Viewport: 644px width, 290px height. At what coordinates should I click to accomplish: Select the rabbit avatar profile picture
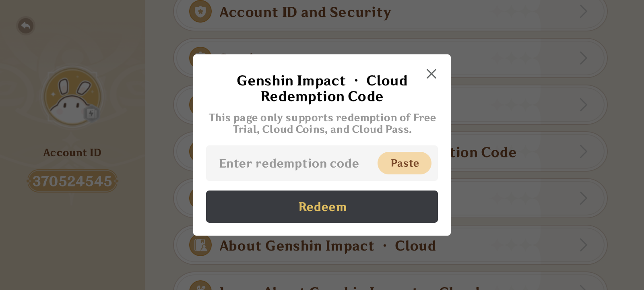click(72, 97)
